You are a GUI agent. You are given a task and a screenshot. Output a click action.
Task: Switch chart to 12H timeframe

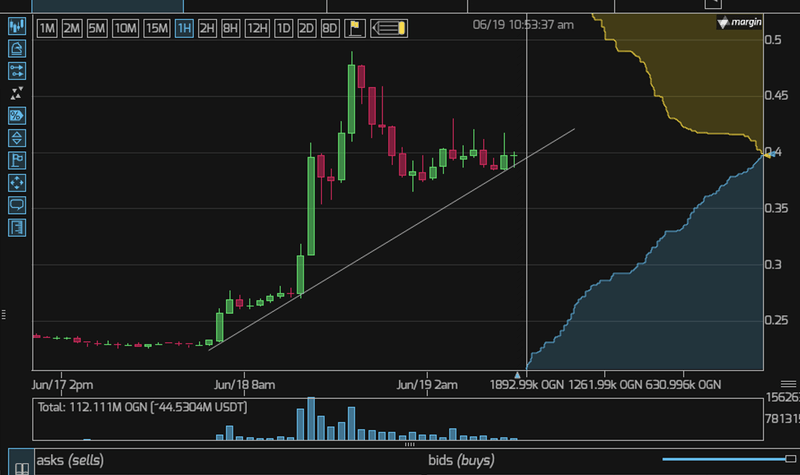coord(257,28)
